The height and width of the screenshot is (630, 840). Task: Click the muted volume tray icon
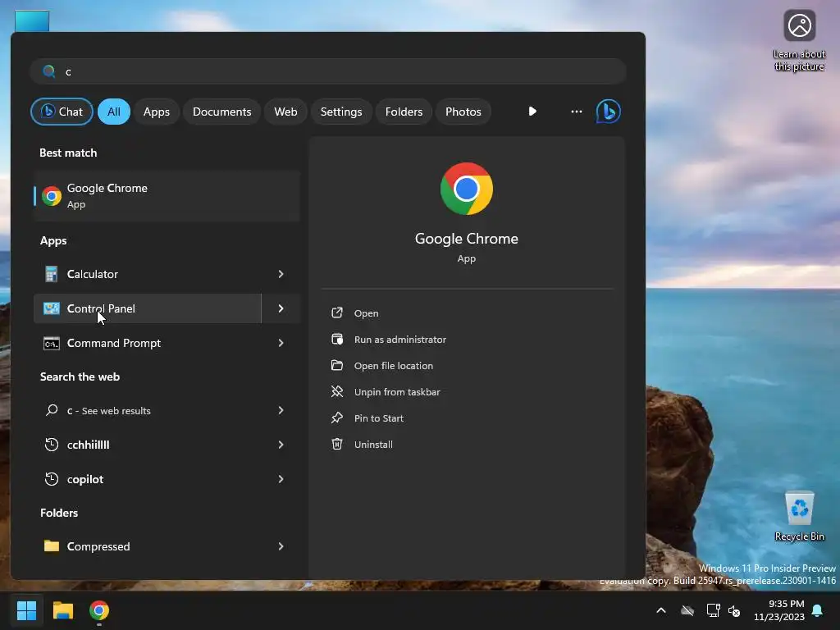tap(734, 610)
